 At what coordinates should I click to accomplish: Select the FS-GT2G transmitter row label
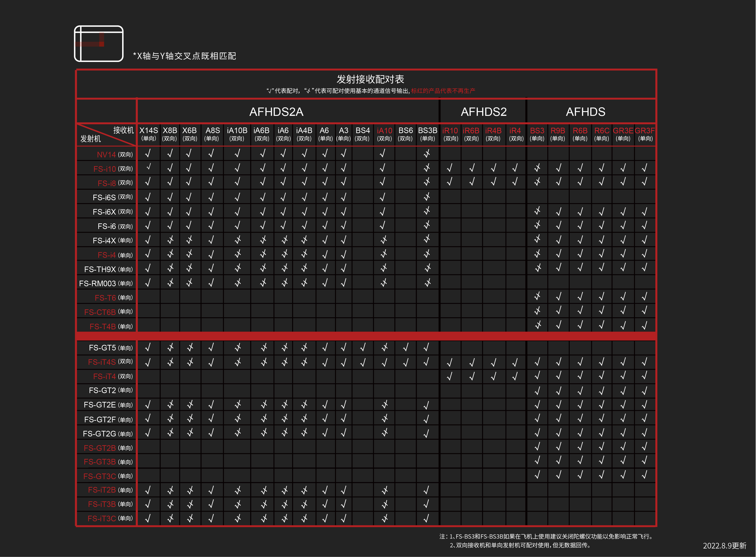click(108, 434)
